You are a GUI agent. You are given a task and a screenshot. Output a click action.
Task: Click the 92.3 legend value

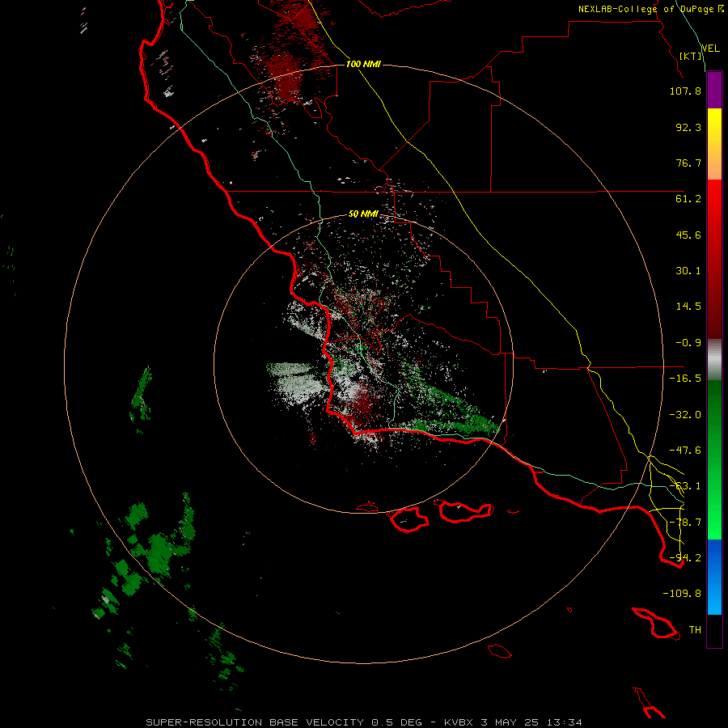click(688, 127)
